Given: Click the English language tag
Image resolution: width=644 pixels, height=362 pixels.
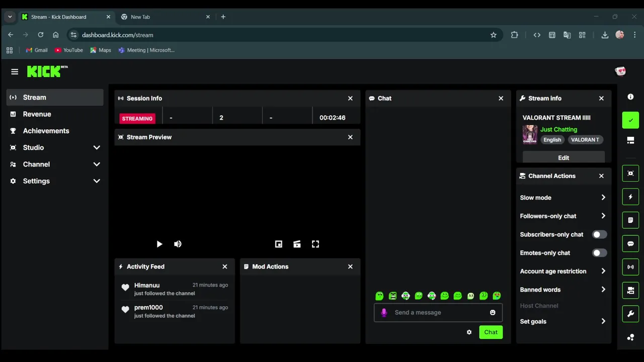Looking at the screenshot, I should click(552, 140).
